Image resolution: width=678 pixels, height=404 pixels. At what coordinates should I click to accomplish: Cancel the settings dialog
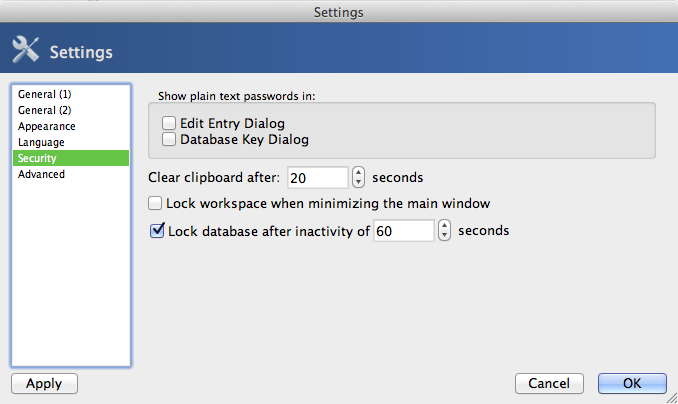tap(549, 384)
